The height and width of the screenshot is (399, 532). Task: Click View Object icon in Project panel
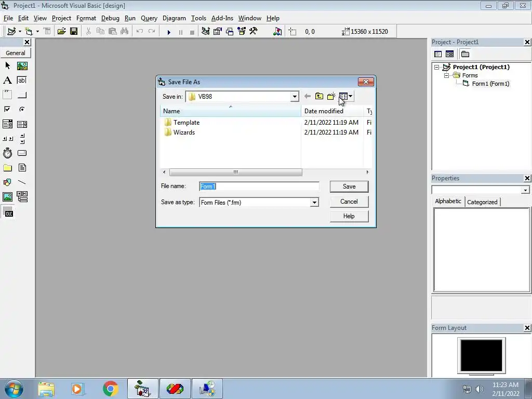pos(449,54)
